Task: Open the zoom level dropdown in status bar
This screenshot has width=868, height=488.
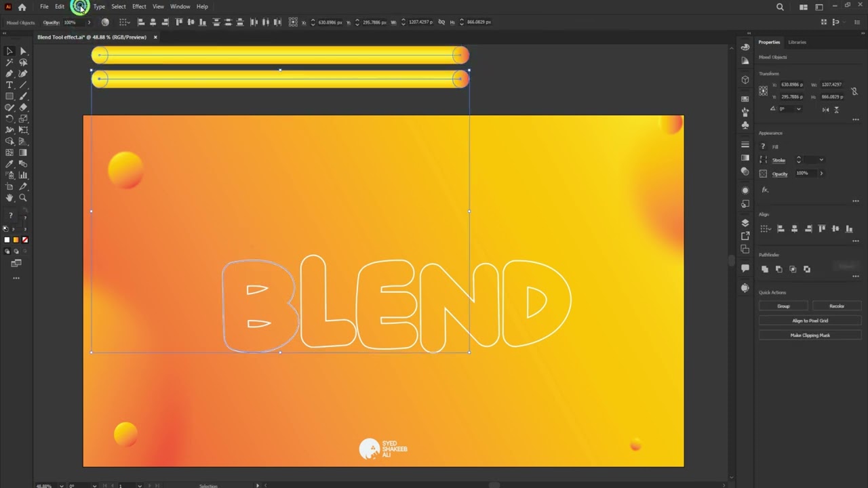Action: pos(61,485)
